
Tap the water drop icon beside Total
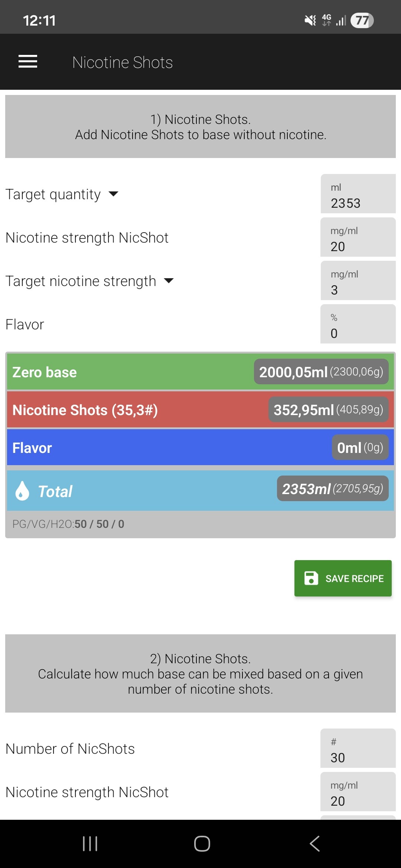(x=22, y=491)
